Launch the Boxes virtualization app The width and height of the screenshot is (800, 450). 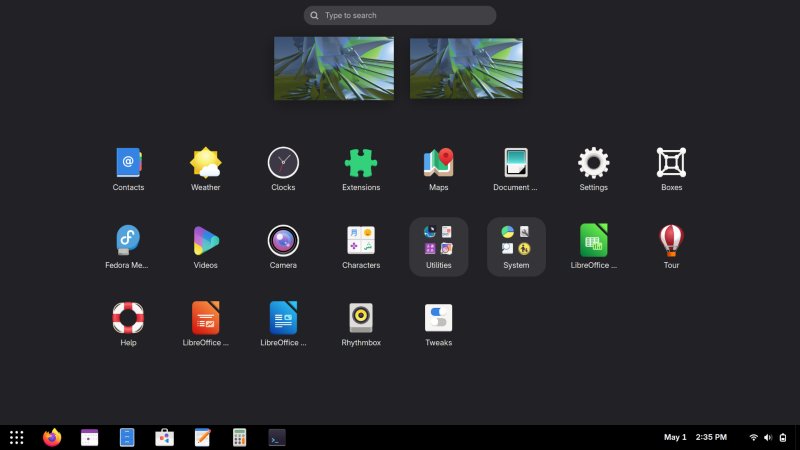(x=671, y=162)
